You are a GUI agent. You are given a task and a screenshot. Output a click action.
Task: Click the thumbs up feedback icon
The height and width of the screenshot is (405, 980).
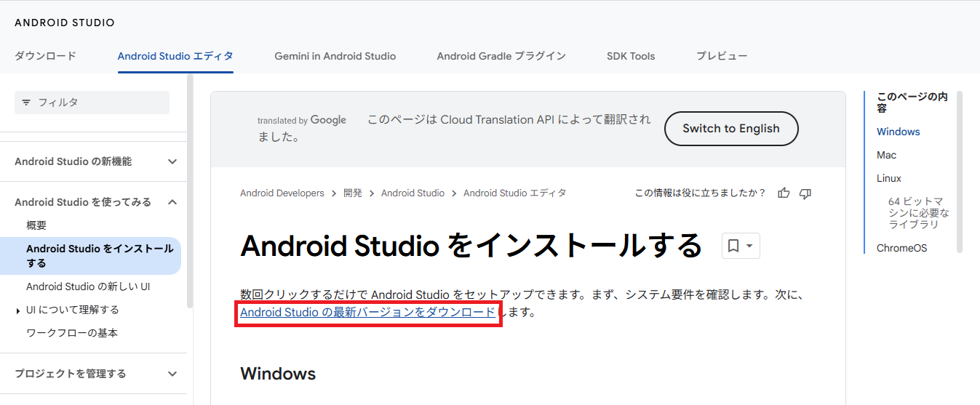[784, 193]
